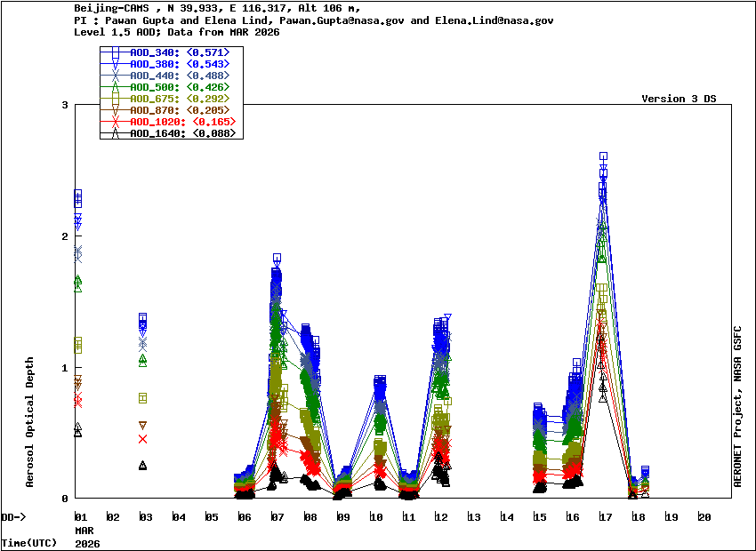Click the red AOD_1020 X legend marker
This screenshot has width=756, height=551.
(115, 122)
